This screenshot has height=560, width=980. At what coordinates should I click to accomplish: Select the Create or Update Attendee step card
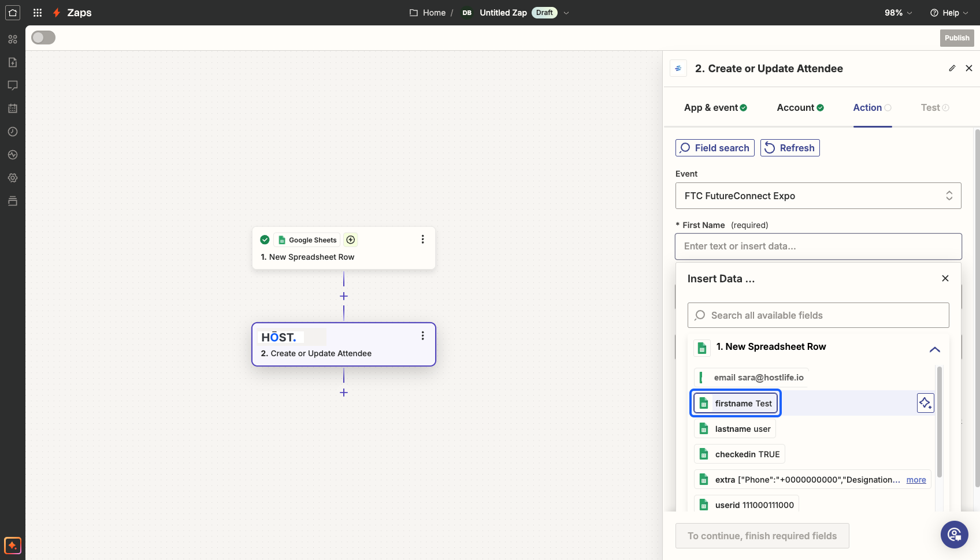[344, 344]
